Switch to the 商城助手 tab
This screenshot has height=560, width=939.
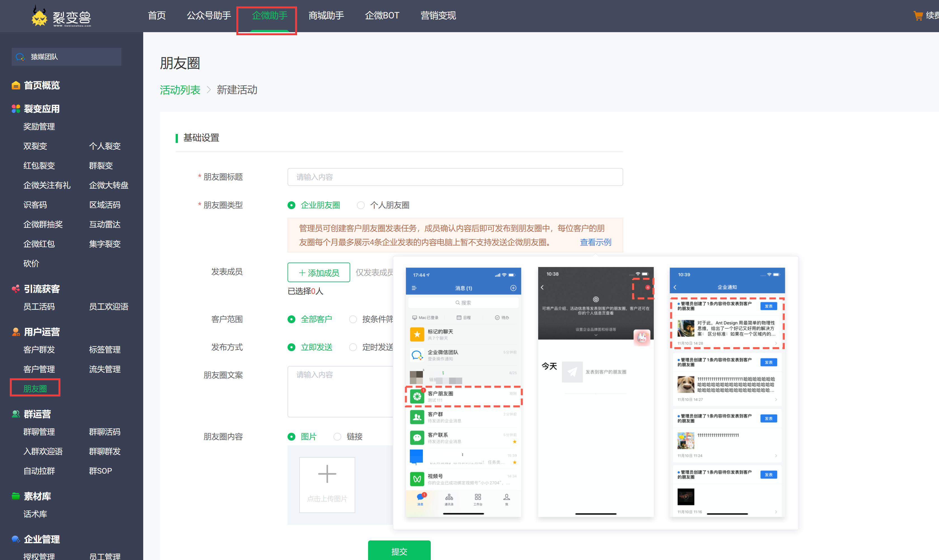326,16
